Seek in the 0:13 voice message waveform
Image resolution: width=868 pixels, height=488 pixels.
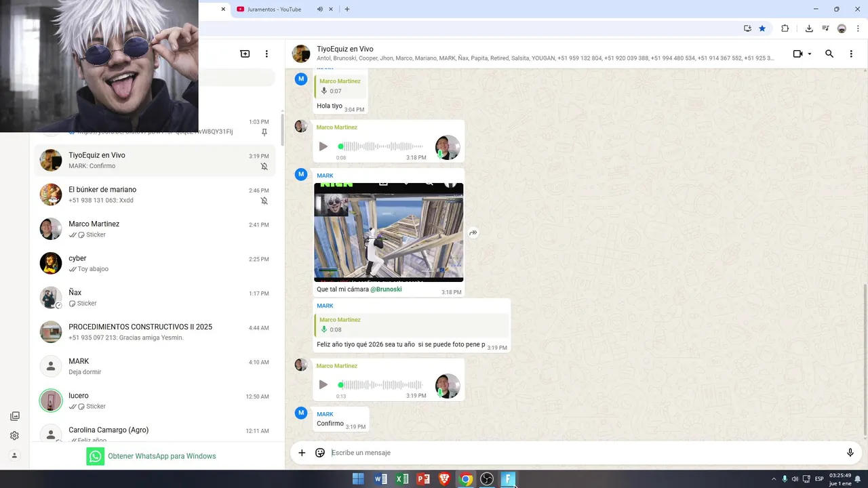coord(380,385)
